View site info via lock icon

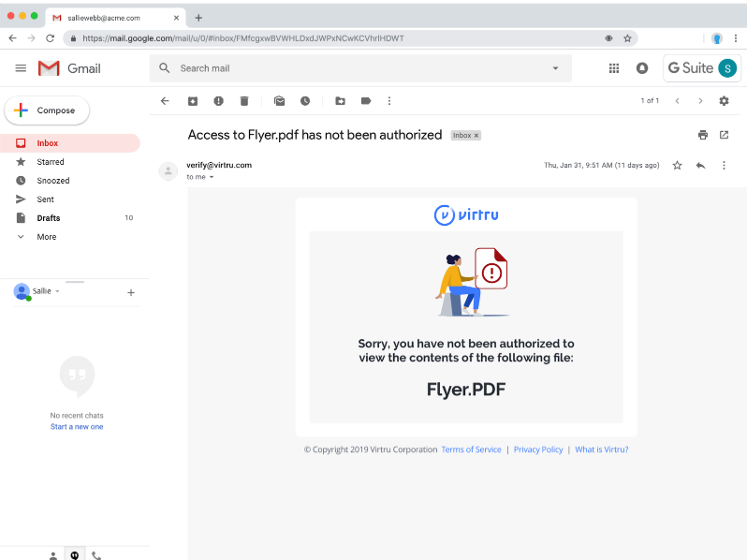(73, 38)
